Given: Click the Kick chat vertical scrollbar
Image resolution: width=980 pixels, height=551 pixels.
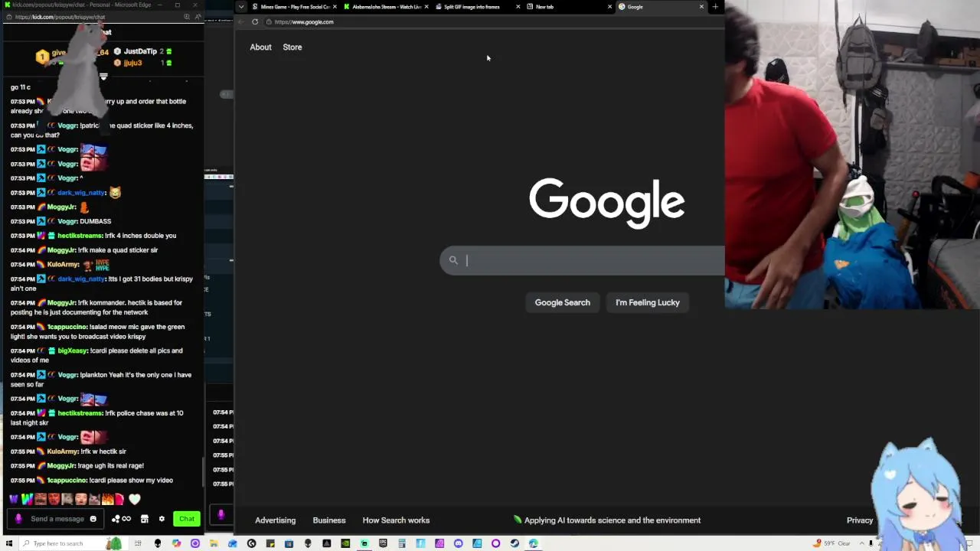Looking at the screenshot, I should tap(203, 473).
